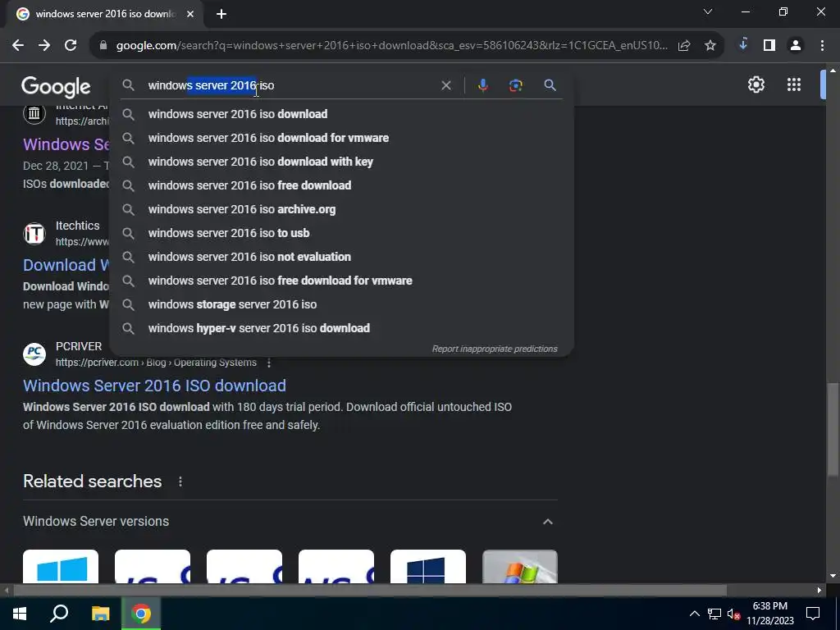The height and width of the screenshot is (630, 840).
Task: Pick the 'iso free download' suggestion
Action: 341,185
